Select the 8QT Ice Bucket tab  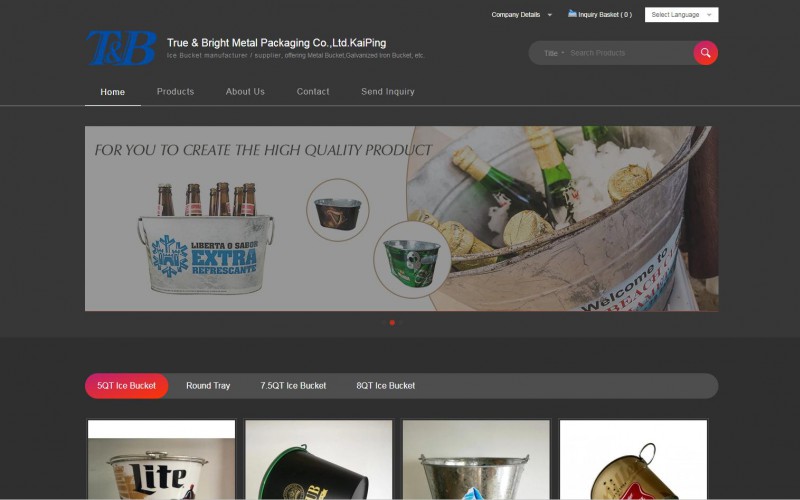tap(385, 386)
